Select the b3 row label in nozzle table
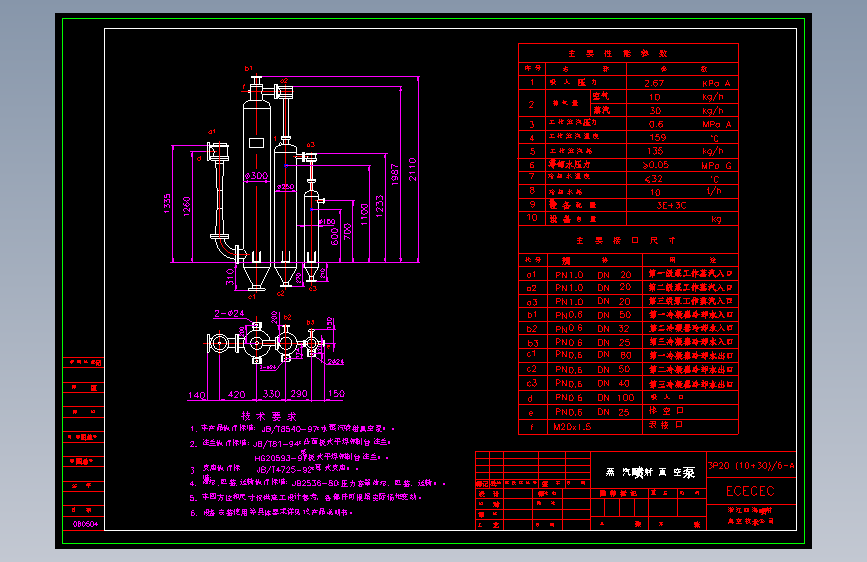The height and width of the screenshot is (562, 867). click(x=532, y=343)
